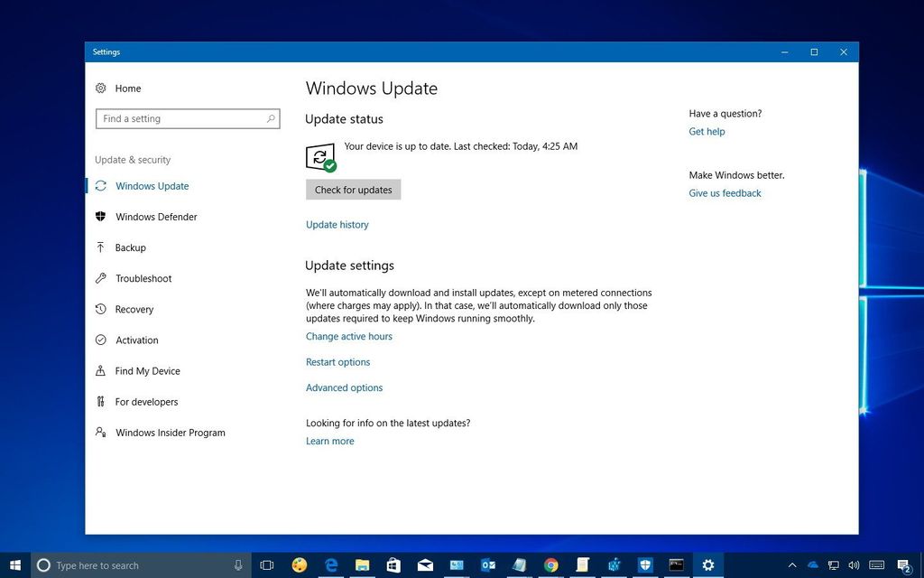This screenshot has height=578, width=924.
Task: Select Troubleshoot in the sidebar
Action: [x=143, y=278]
